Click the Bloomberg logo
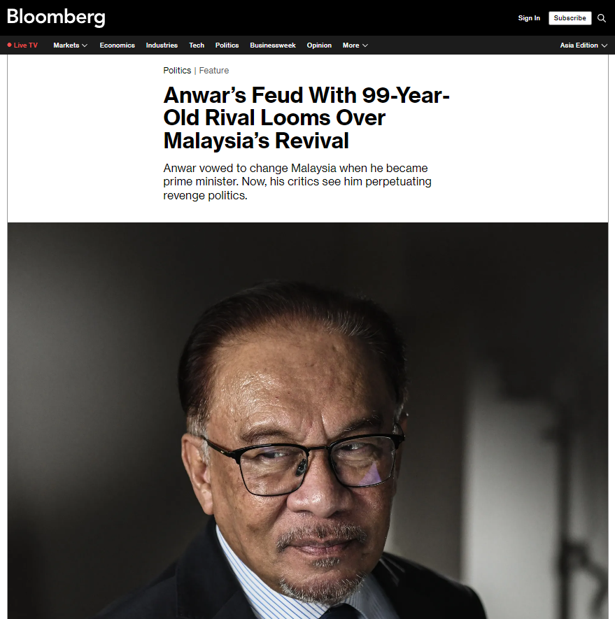615x619 pixels. pos(56,17)
